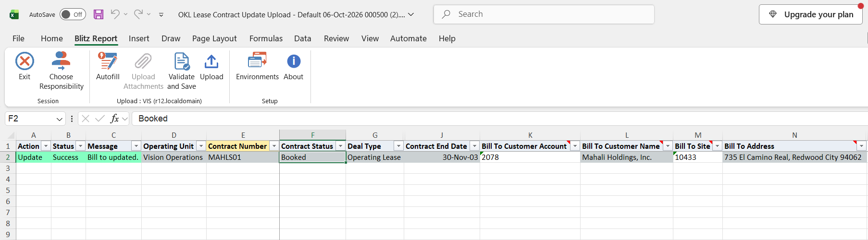Image resolution: width=868 pixels, height=240 pixels.
Task: Select row 2 header
Action: 8,157
